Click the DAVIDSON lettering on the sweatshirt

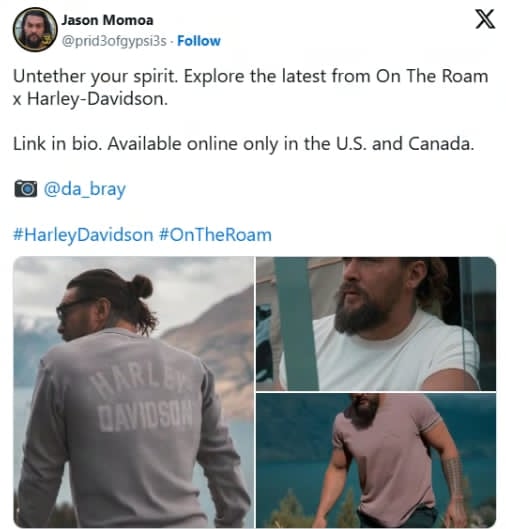coord(146,416)
